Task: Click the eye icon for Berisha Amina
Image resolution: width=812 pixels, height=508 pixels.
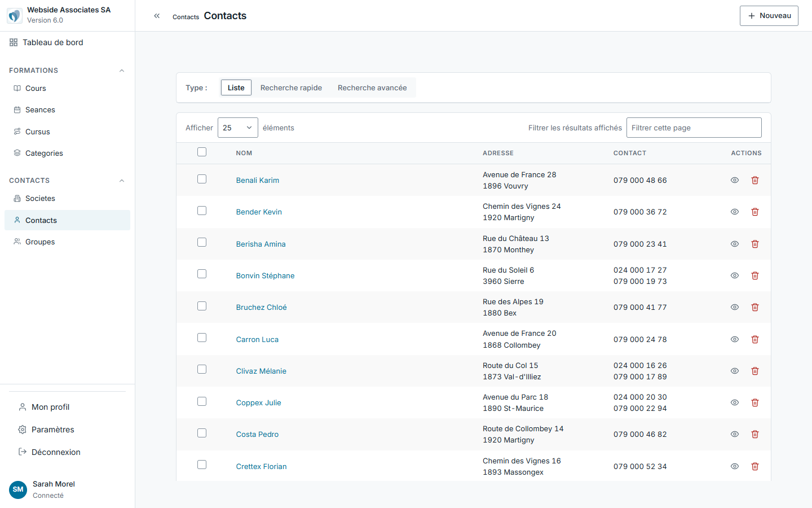Action: pyautogui.click(x=735, y=244)
